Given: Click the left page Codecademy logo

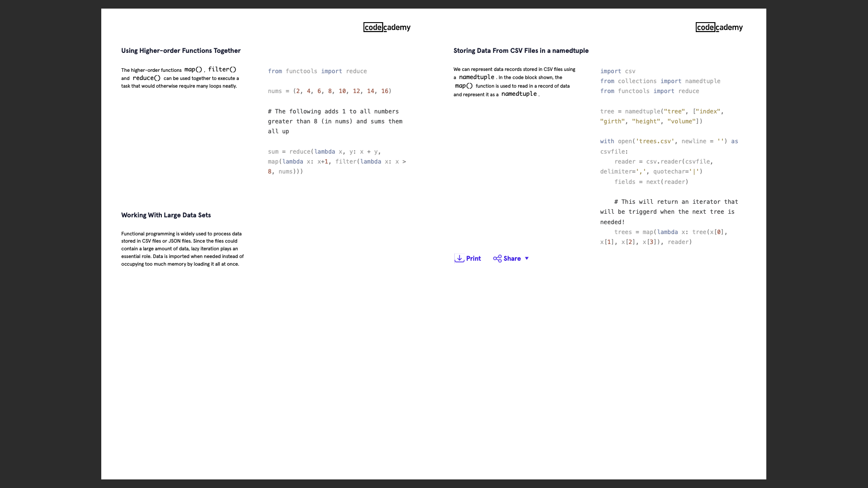Looking at the screenshot, I should [x=387, y=27].
